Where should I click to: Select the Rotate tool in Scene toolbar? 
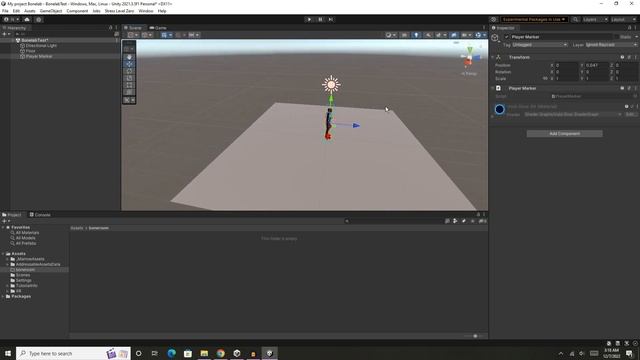coord(129,71)
